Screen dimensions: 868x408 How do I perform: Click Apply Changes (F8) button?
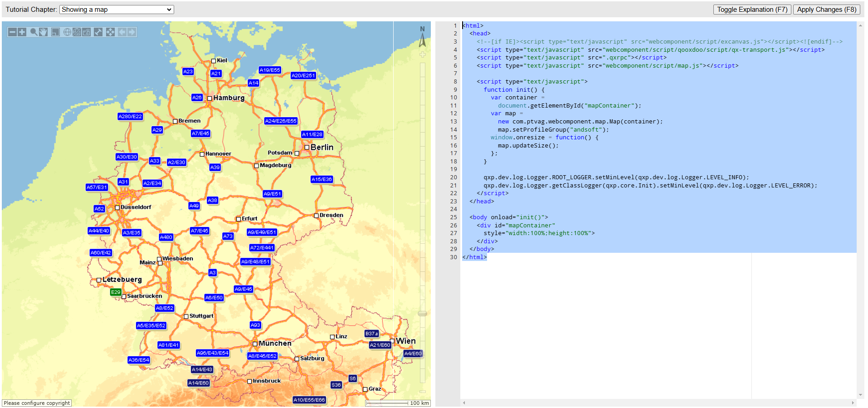826,10
